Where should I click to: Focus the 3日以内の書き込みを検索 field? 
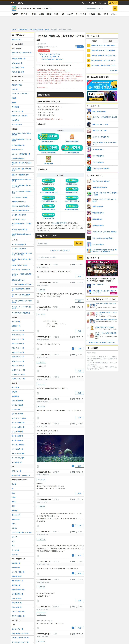click(x=57, y=257)
